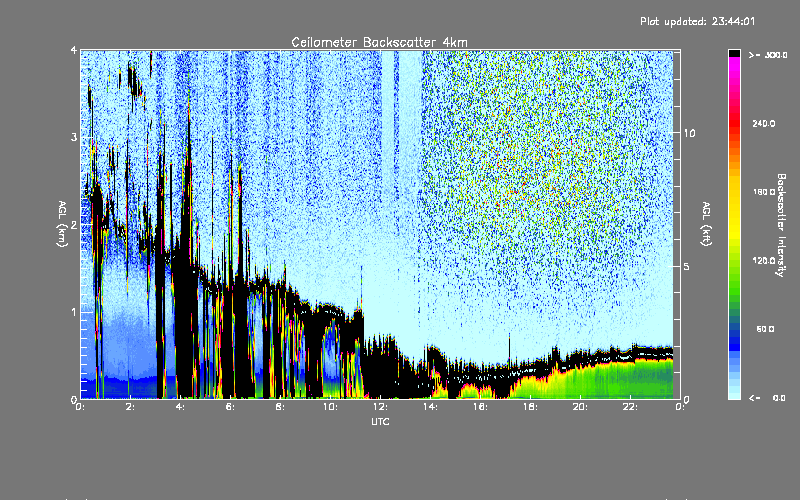
Task: Click the '4' km tick on left axis
Action: pyautogui.click(x=74, y=51)
